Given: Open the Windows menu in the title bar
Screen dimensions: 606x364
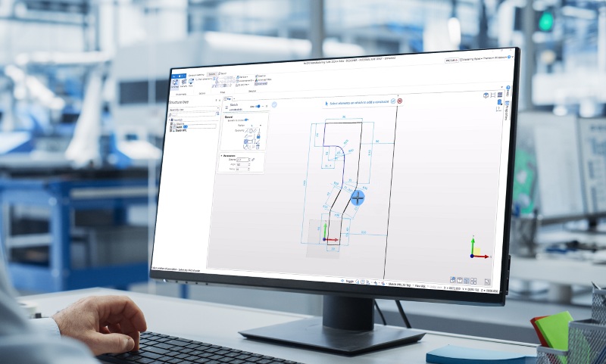Looking at the screenshot, I should [x=496, y=59].
